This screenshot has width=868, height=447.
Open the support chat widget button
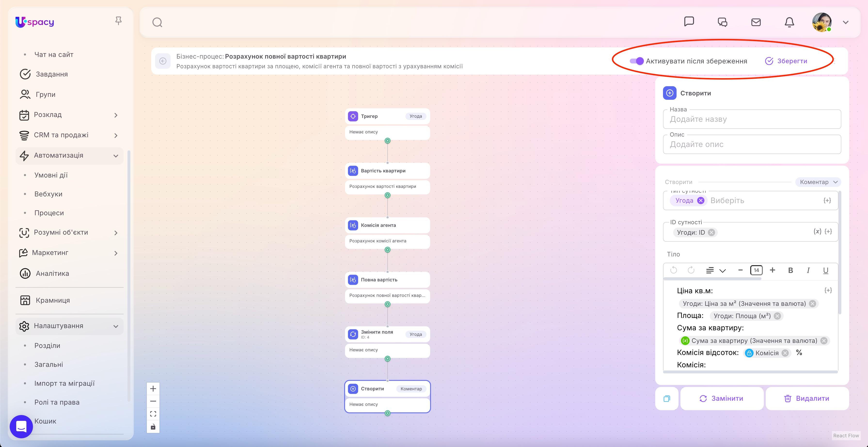point(21,426)
